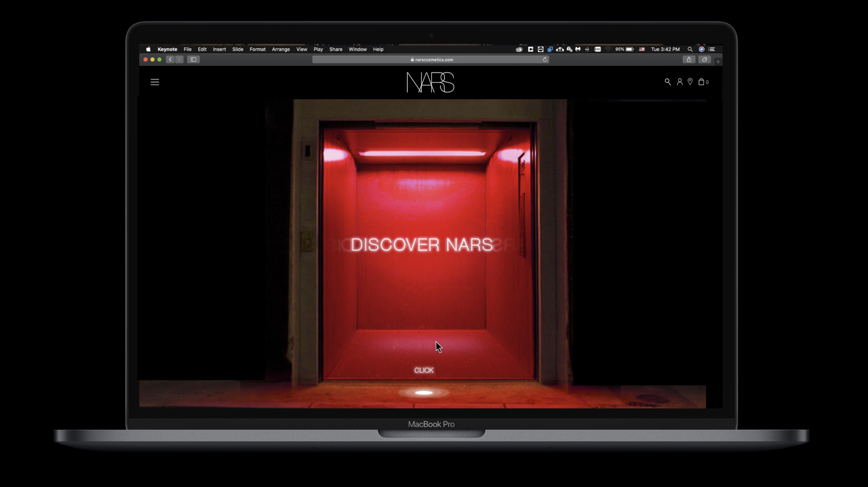Click the account profile icon
Viewport: 868px width, 487px height.
coord(680,82)
